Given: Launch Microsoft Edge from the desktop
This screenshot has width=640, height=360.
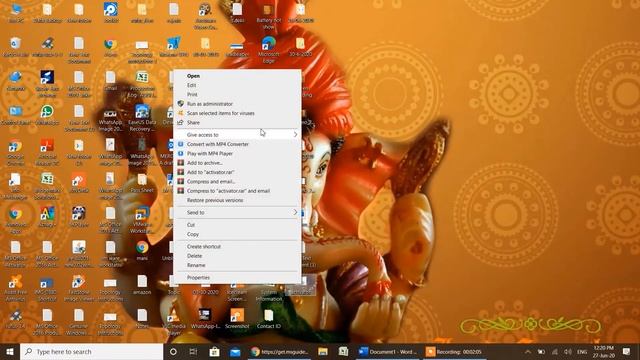Looking at the screenshot, I should pyautogui.click(x=269, y=49).
